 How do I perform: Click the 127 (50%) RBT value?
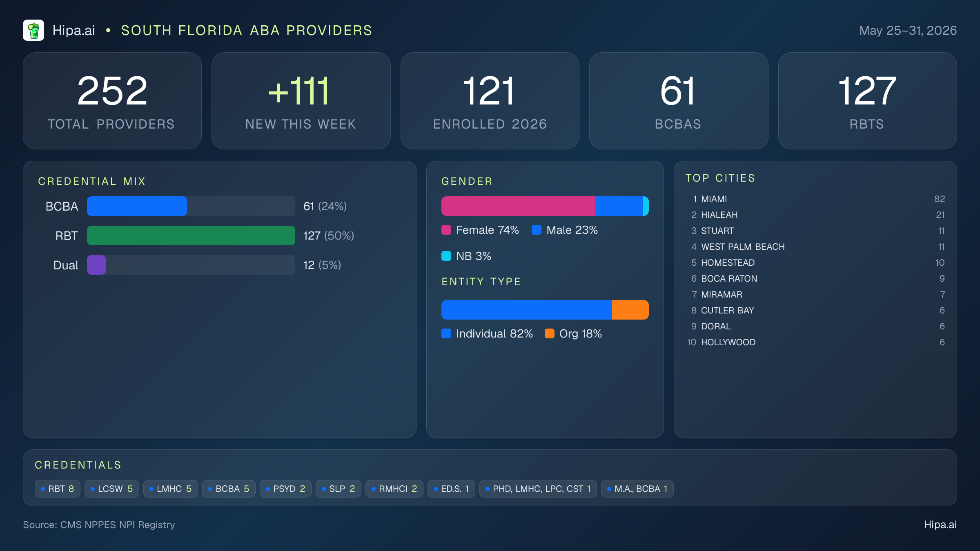(329, 236)
